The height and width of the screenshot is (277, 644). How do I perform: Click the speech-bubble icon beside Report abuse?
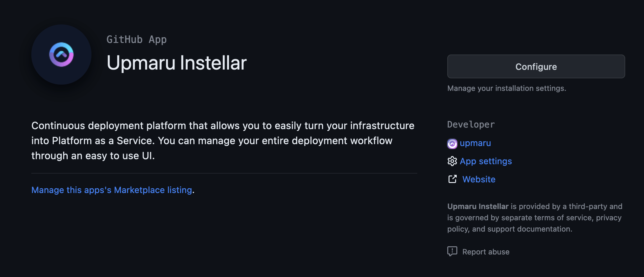[452, 251]
